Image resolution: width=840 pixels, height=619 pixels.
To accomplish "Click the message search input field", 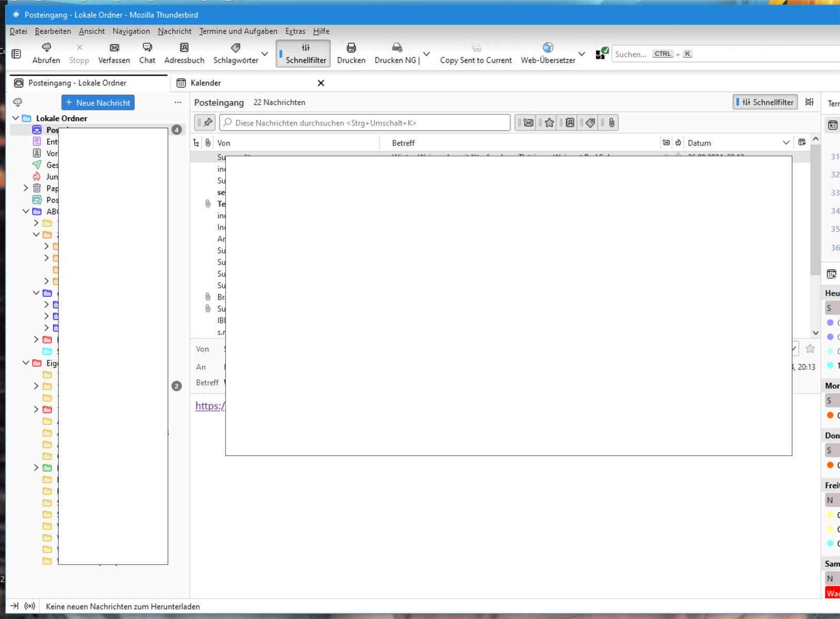I will [366, 123].
